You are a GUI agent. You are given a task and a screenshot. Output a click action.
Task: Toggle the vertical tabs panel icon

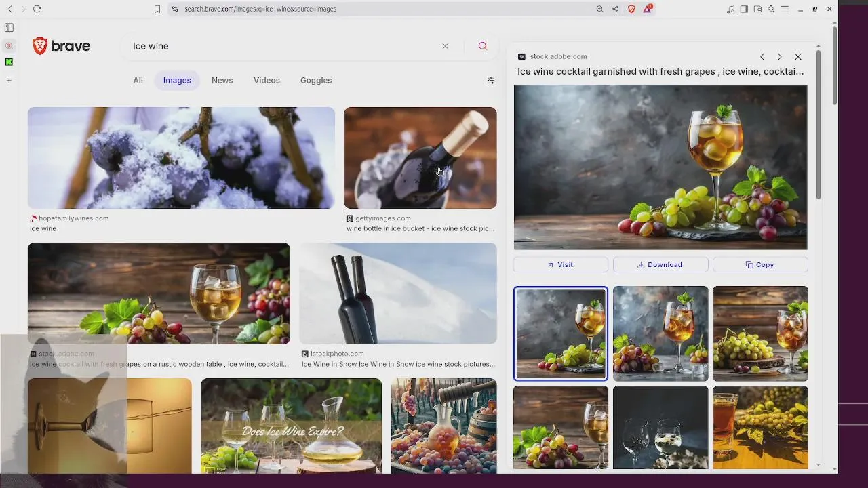(x=9, y=28)
